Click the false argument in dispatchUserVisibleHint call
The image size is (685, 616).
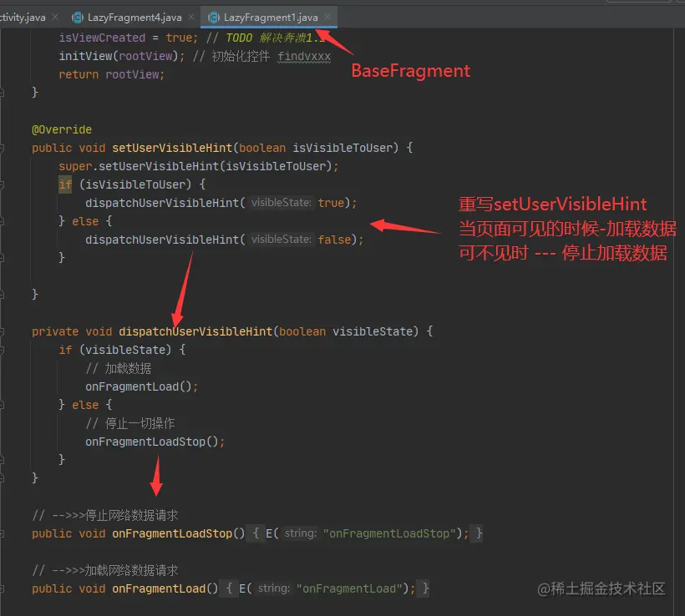coord(334,240)
